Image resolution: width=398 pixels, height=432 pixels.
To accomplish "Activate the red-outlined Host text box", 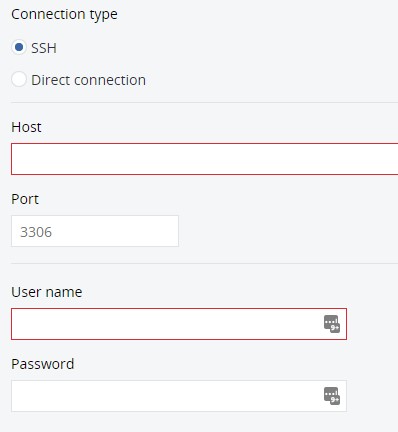I will (x=205, y=159).
